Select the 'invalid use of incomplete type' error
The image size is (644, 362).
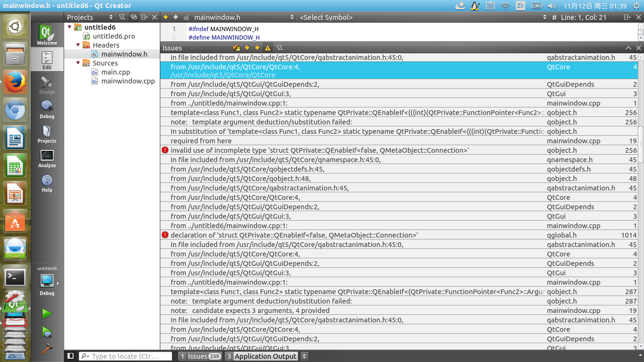pos(399,150)
